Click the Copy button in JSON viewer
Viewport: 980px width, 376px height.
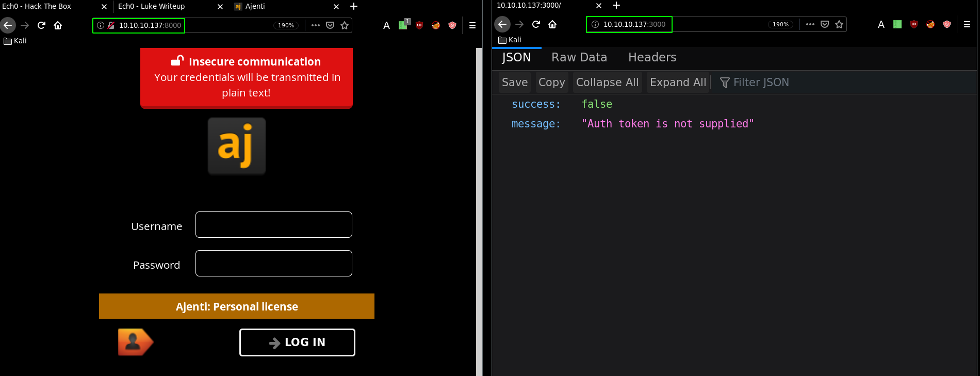[552, 83]
